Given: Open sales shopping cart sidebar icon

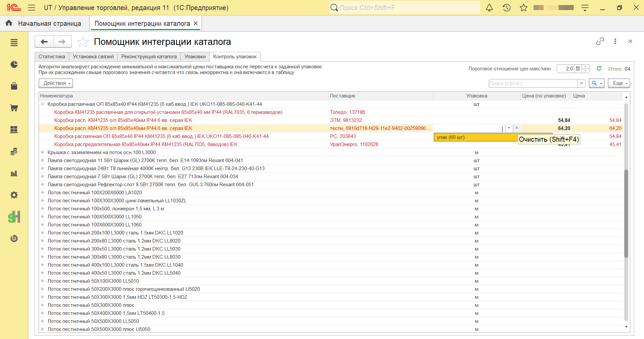Looking at the screenshot, I should tap(14, 108).
